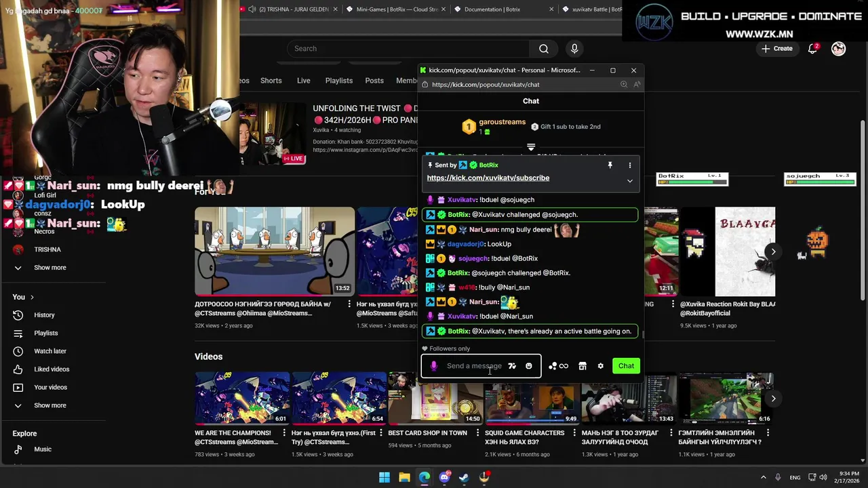Expand Show more under You section
This screenshot has width=868, height=488.
pyautogui.click(x=50, y=405)
